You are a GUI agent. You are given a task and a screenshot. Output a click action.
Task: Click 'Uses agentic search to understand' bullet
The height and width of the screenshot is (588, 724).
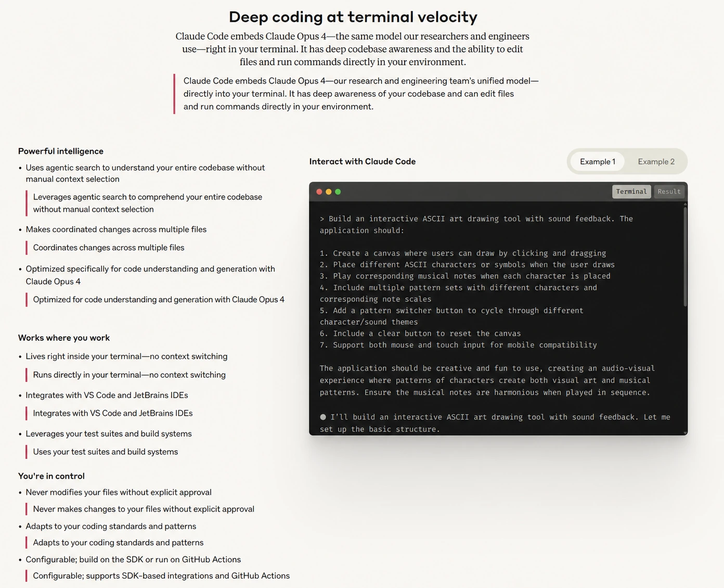pos(145,173)
